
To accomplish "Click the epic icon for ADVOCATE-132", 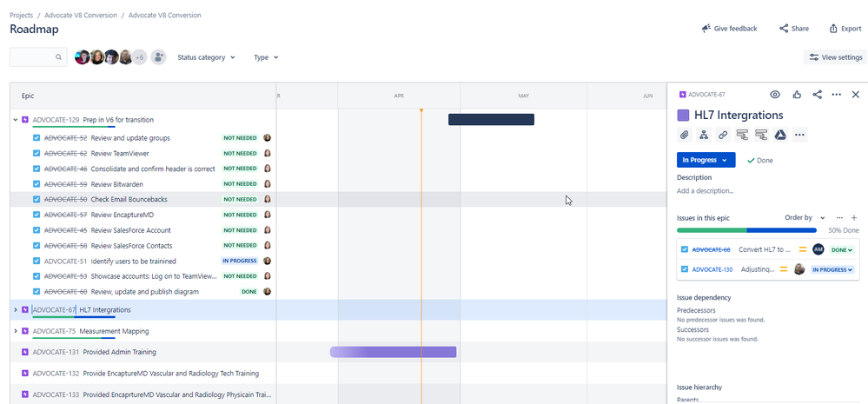I will (25, 374).
